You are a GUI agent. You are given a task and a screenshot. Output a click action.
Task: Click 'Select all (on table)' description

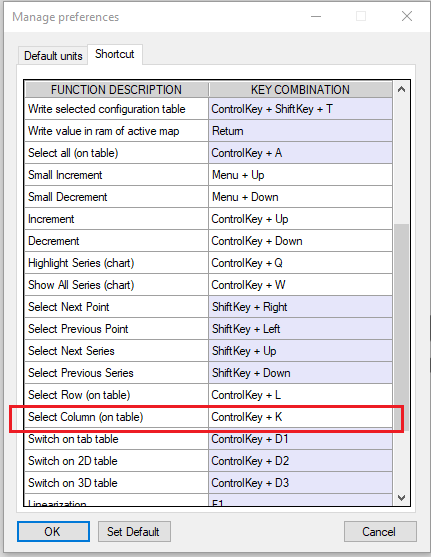(x=117, y=153)
